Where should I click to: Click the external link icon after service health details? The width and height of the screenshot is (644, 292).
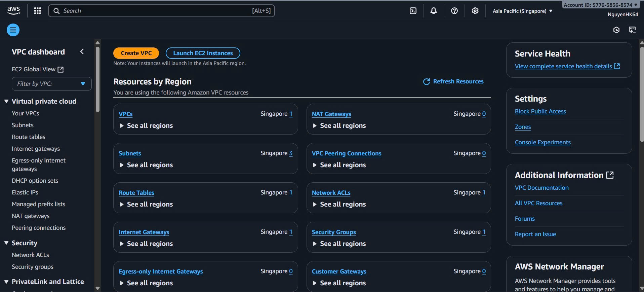point(617,66)
